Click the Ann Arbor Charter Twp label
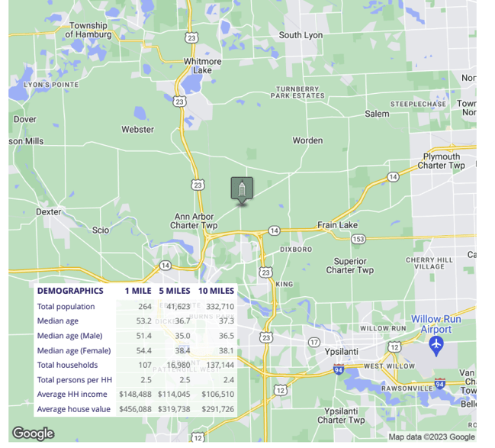495x448 pixels. coord(194,221)
